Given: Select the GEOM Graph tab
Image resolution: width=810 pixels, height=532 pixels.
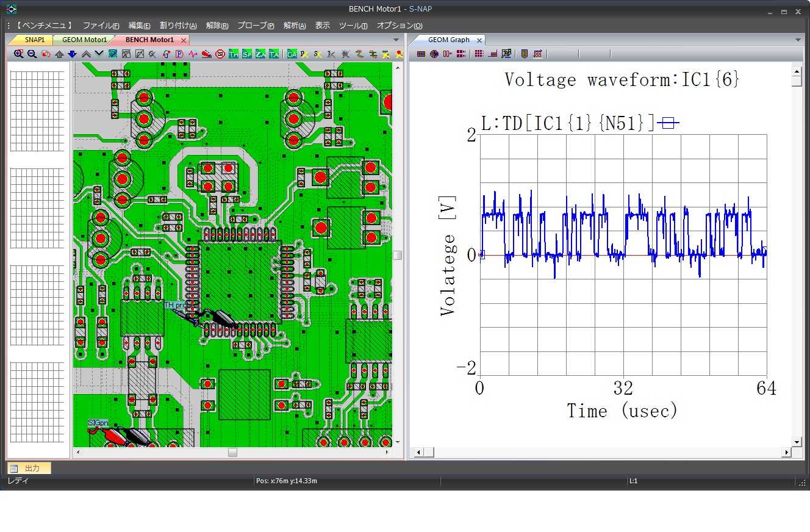Looking at the screenshot, I should click(x=449, y=40).
